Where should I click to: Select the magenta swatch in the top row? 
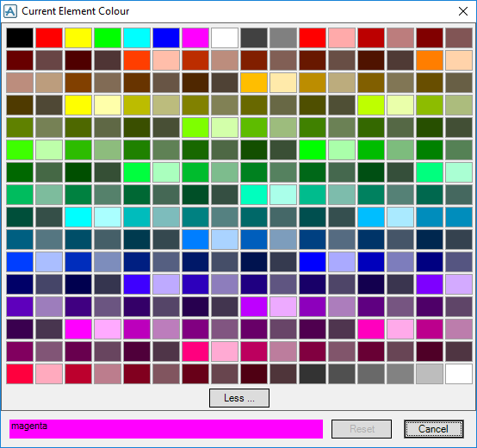[x=195, y=38]
